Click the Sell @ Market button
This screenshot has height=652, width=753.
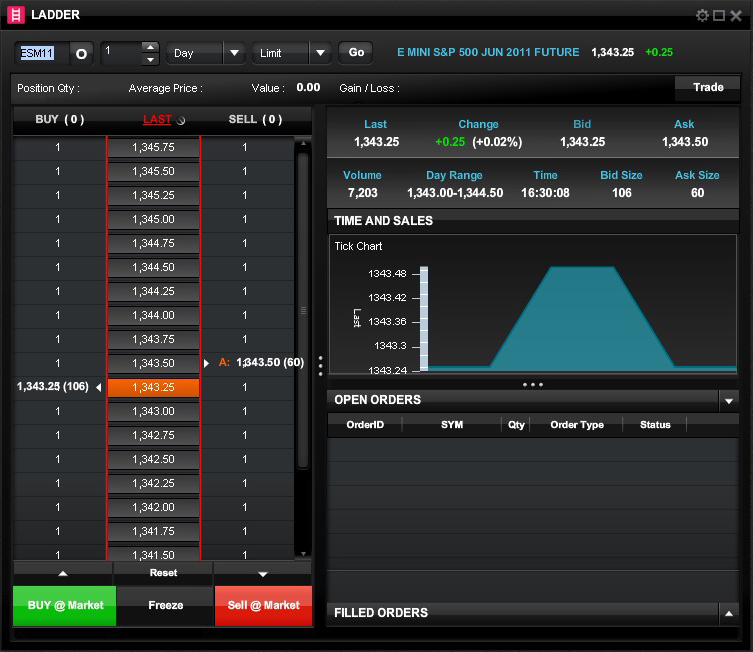263,605
